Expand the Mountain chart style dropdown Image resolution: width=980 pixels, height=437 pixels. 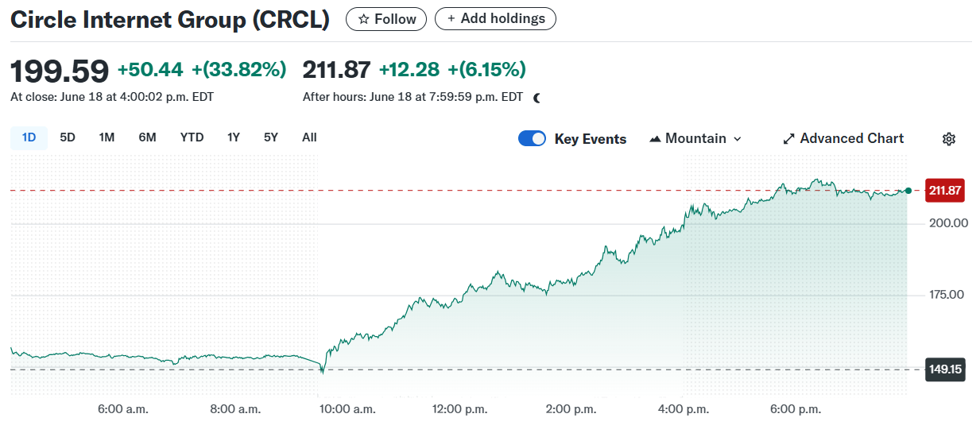click(737, 139)
